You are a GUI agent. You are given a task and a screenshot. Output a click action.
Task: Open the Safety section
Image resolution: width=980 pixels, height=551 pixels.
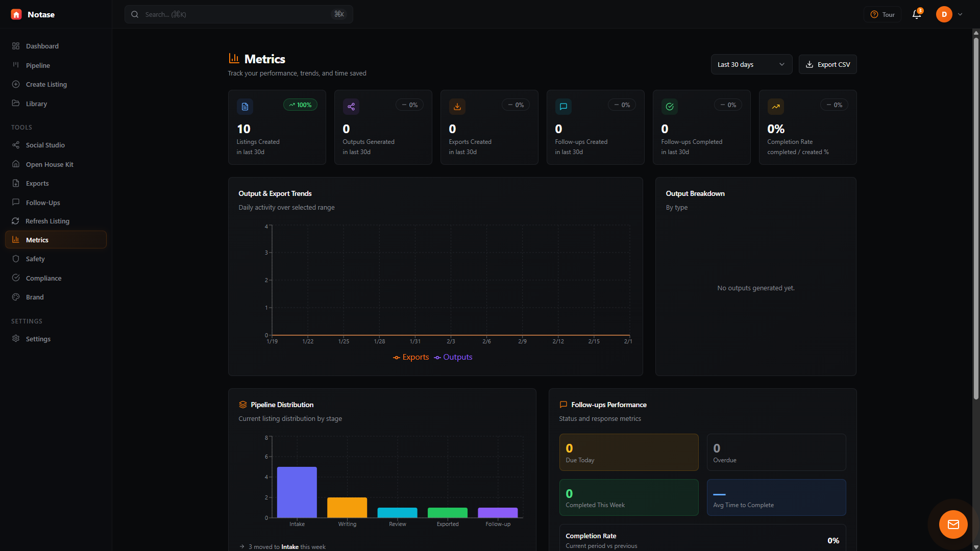[x=35, y=259]
